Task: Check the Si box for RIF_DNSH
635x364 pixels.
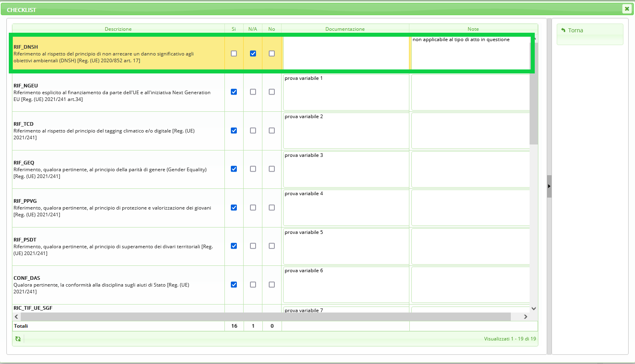Action: [x=234, y=53]
